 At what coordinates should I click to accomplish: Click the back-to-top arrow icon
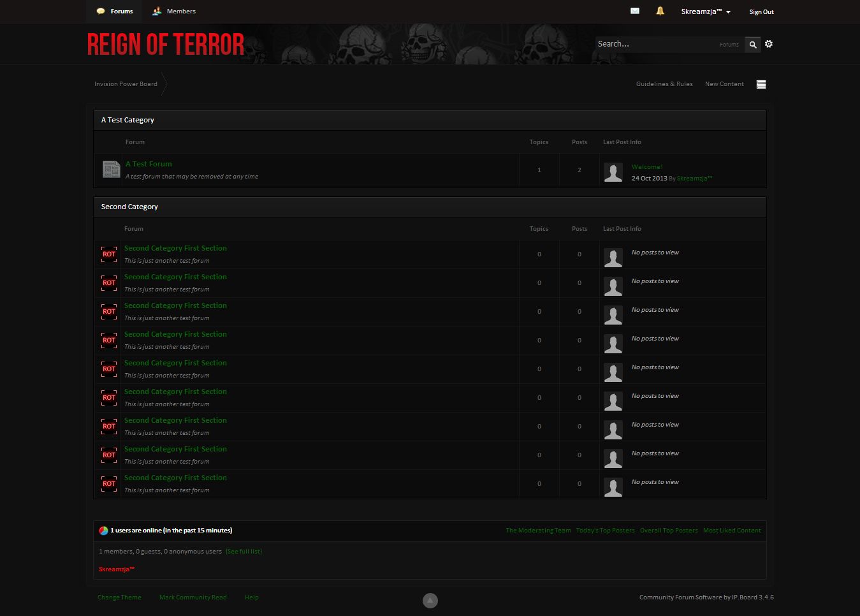tap(430, 600)
